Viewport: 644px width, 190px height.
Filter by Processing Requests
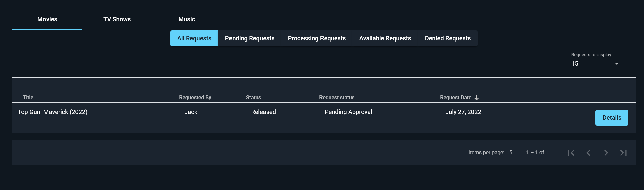317,38
